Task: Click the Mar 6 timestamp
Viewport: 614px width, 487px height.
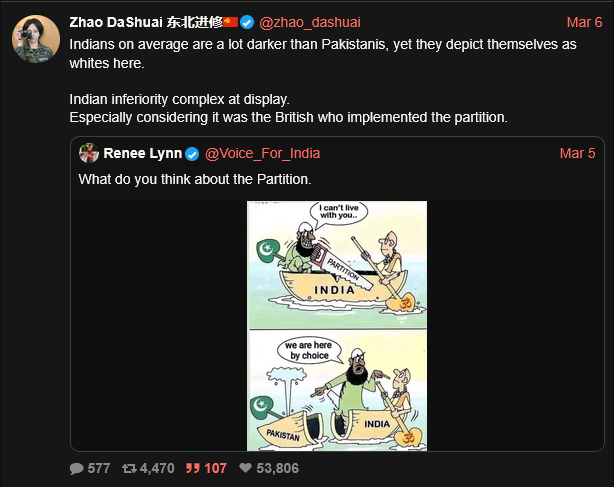Action: [584, 22]
